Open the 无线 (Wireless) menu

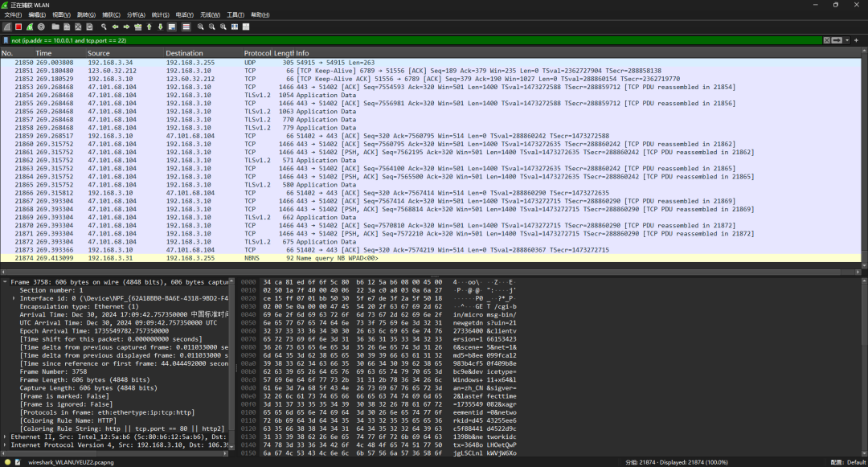pos(210,14)
